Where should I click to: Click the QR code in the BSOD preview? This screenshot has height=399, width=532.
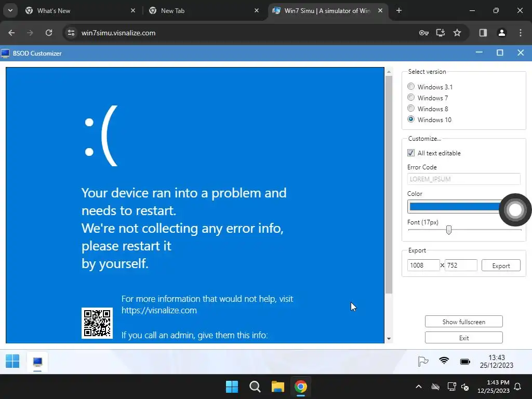97,323
